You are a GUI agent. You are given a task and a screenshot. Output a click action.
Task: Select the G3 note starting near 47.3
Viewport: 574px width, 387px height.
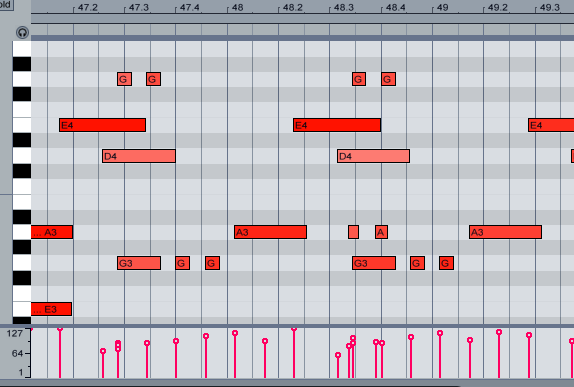click(139, 263)
